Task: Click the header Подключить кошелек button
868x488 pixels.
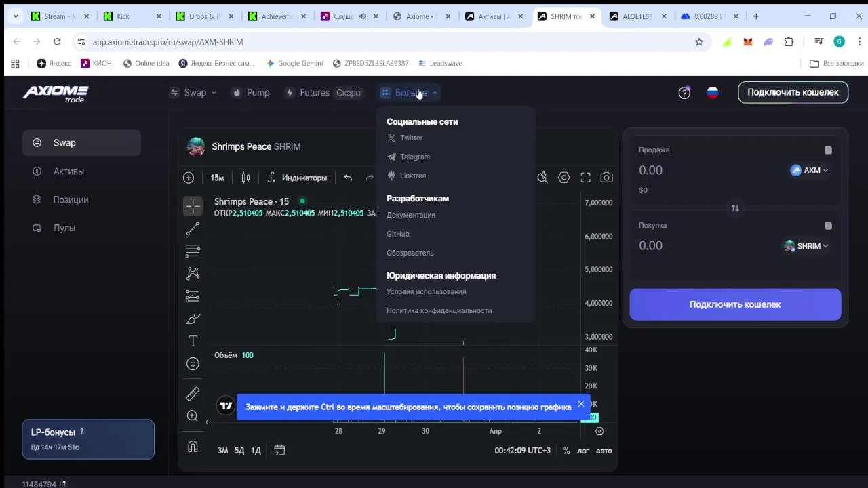Action: 793,93
